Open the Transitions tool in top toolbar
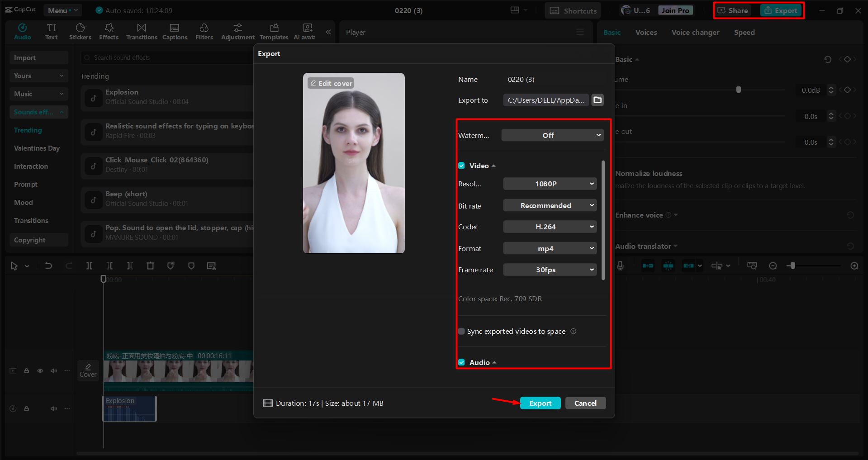Image resolution: width=868 pixels, height=460 pixels. point(142,32)
